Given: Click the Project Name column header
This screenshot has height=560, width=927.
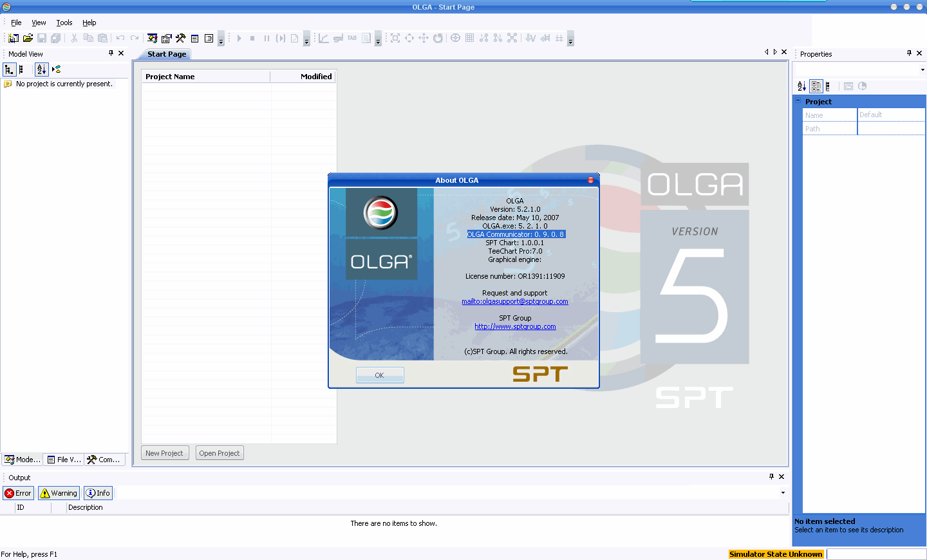Looking at the screenshot, I should (206, 77).
